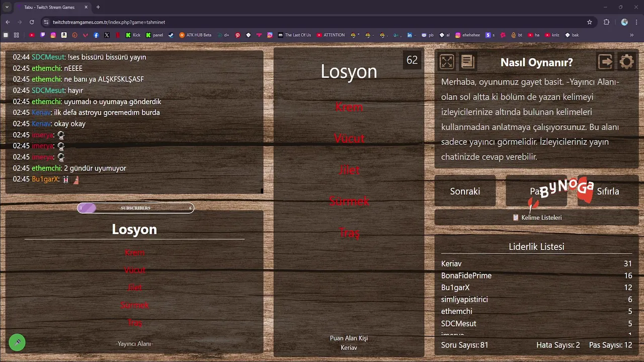
Task: Select SDCMesut leaderboard row
Action: click(536, 324)
